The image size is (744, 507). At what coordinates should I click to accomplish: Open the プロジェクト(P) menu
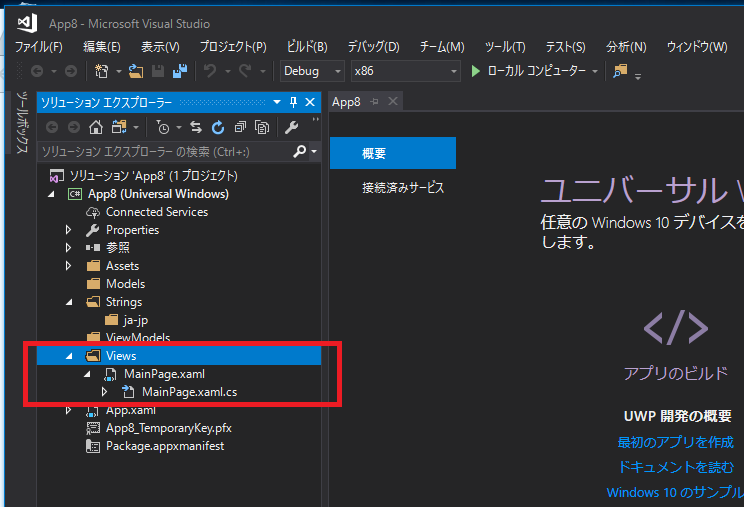pos(233,47)
